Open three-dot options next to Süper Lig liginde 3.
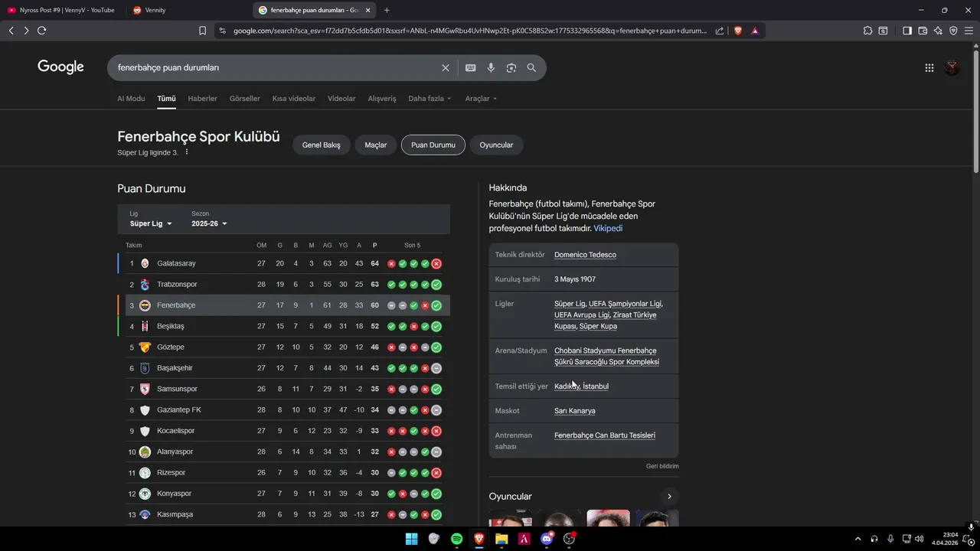The width and height of the screenshot is (980, 551). 186,152
